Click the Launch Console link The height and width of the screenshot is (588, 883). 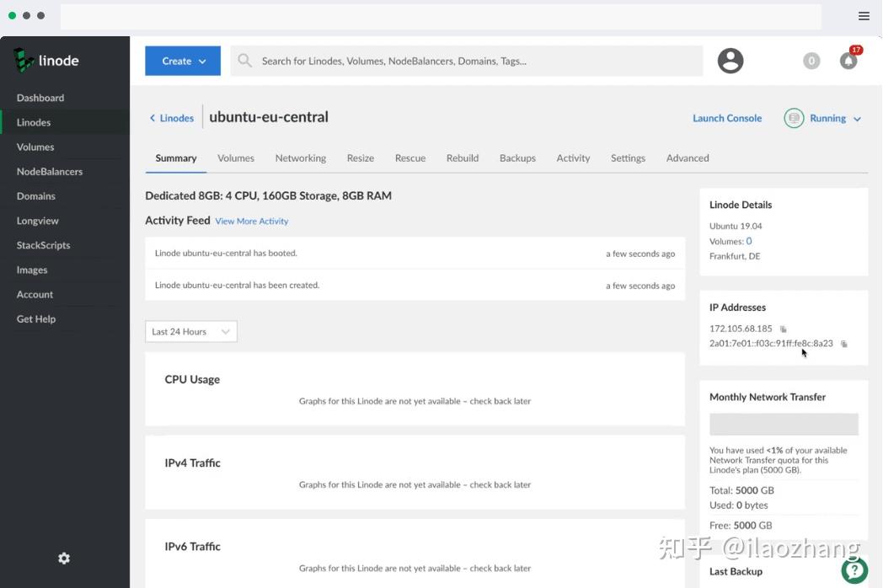(726, 118)
